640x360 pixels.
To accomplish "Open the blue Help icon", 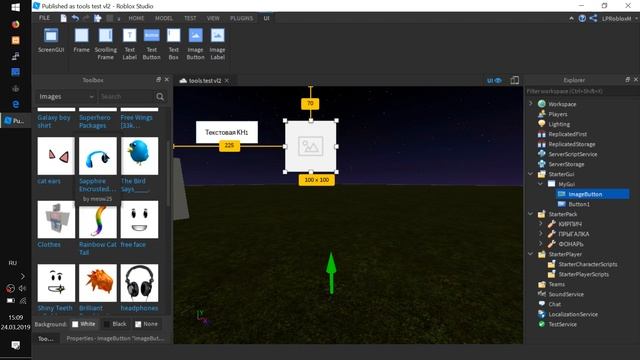I will click(582, 18).
